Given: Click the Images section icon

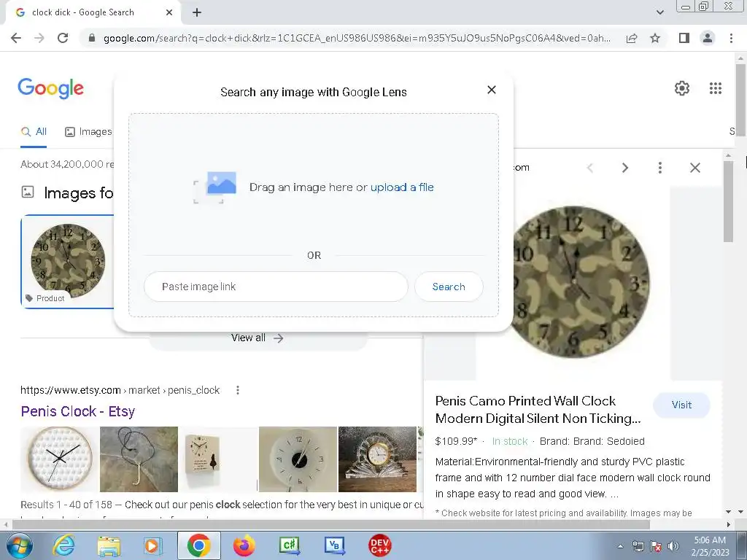Looking at the screenshot, I should click(28, 192).
